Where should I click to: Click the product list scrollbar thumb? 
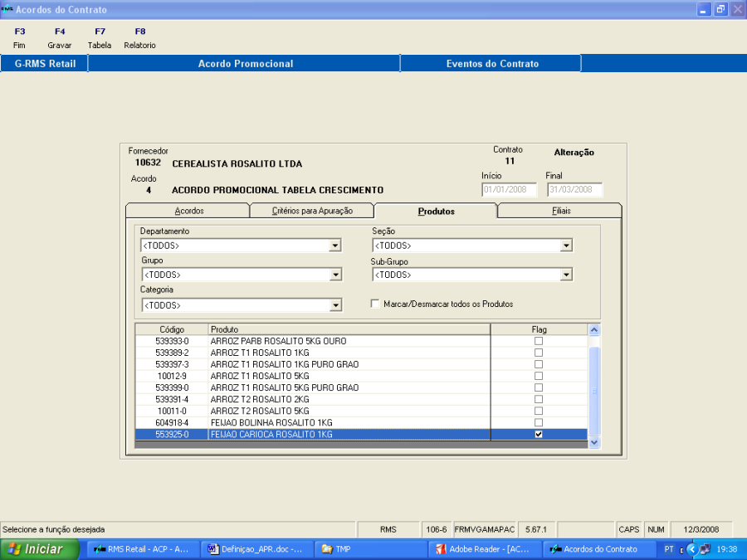click(x=594, y=391)
